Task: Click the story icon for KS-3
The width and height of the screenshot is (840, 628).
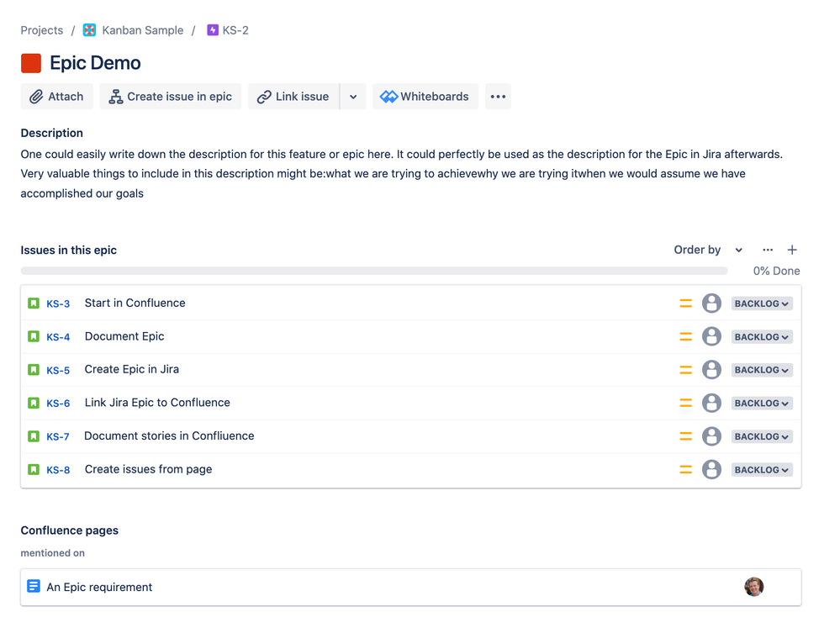Action: [34, 303]
